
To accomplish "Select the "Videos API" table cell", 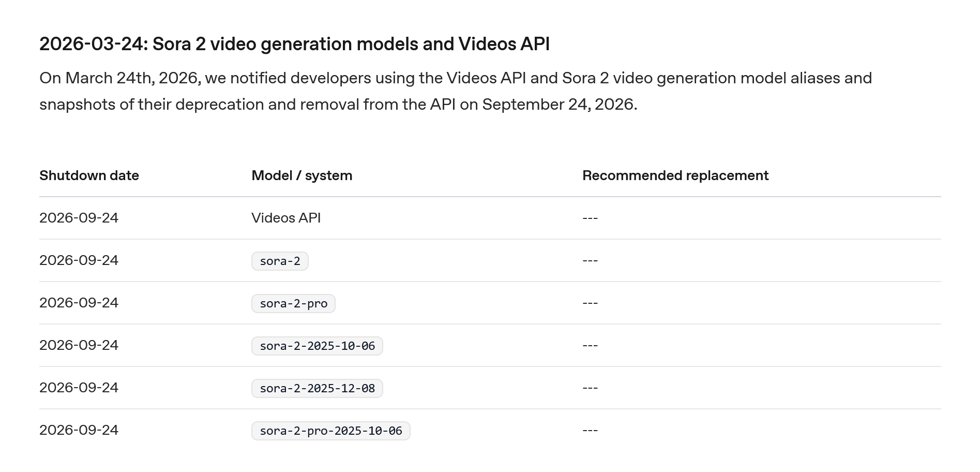I will [286, 218].
